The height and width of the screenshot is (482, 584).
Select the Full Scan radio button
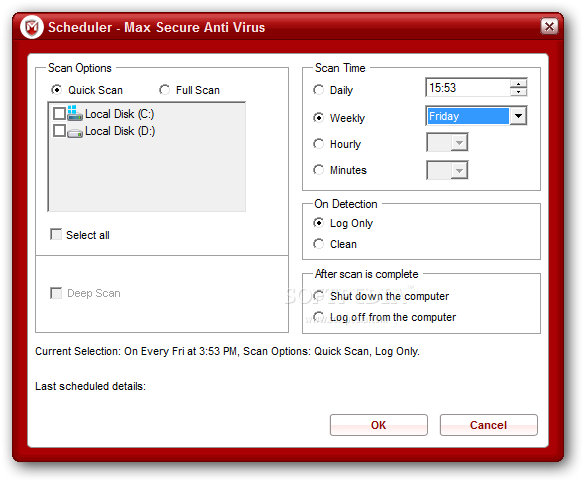pyautogui.click(x=164, y=90)
